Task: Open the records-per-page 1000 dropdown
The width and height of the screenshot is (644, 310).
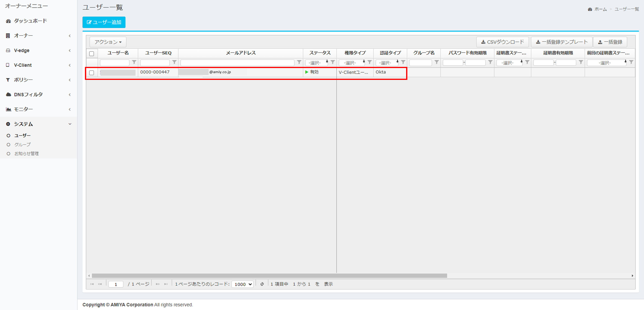Action: point(243,284)
